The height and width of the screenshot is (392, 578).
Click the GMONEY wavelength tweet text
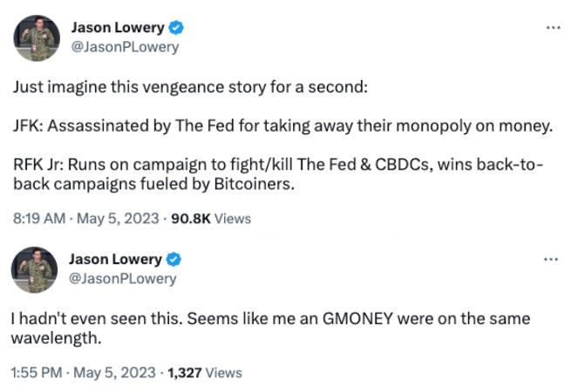(270, 328)
